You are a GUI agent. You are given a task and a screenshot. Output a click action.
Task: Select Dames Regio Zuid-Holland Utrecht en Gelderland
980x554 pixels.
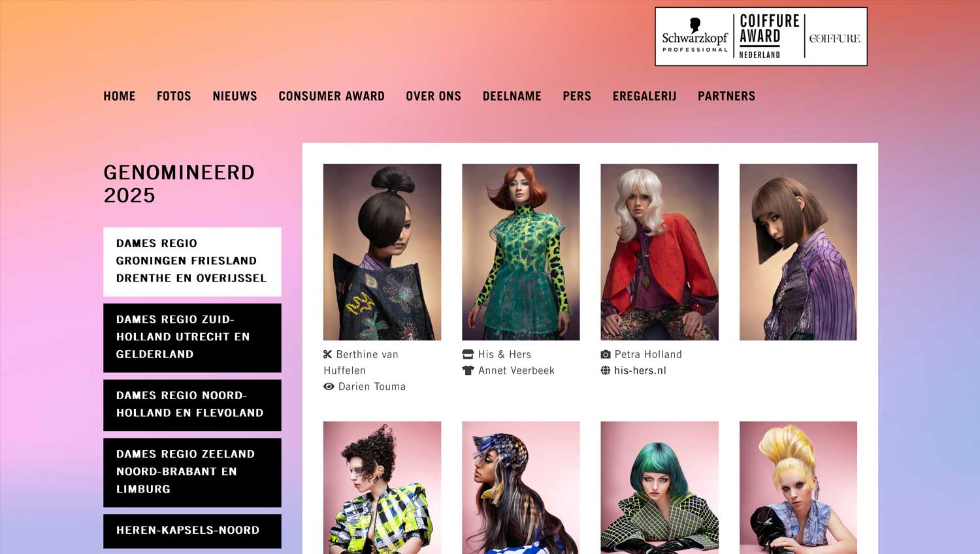tap(192, 338)
